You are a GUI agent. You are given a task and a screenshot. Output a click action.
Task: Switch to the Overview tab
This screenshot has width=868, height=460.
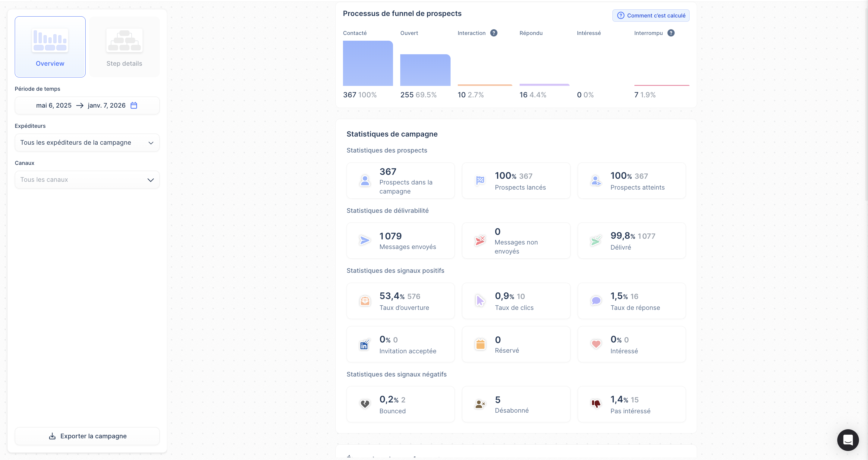pos(50,47)
